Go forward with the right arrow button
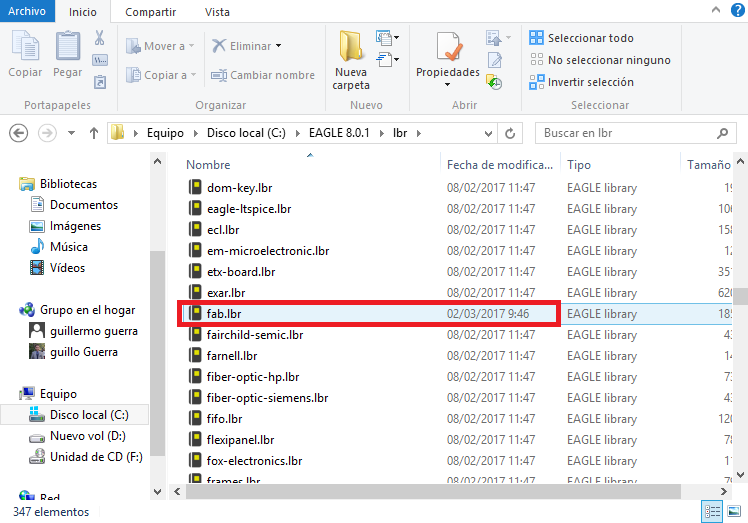Image resolution: width=748 pixels, height=523 pixels. coord(47,133)
